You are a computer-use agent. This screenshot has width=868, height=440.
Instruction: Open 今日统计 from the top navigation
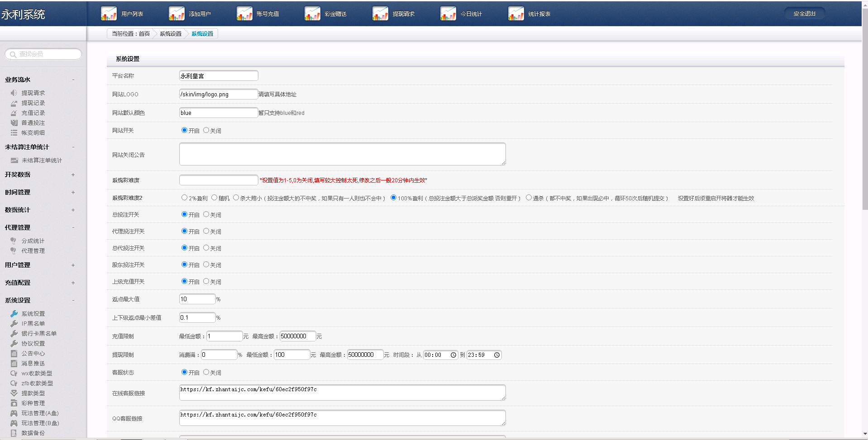(x=471, y=14)
